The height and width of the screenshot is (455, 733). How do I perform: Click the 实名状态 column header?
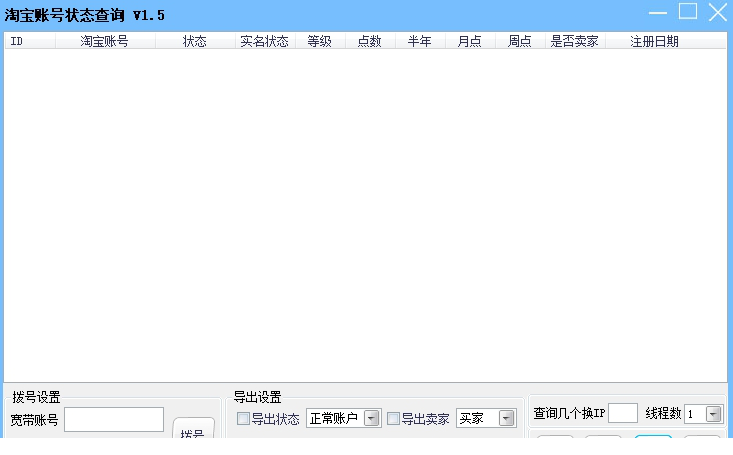point(265,41)
